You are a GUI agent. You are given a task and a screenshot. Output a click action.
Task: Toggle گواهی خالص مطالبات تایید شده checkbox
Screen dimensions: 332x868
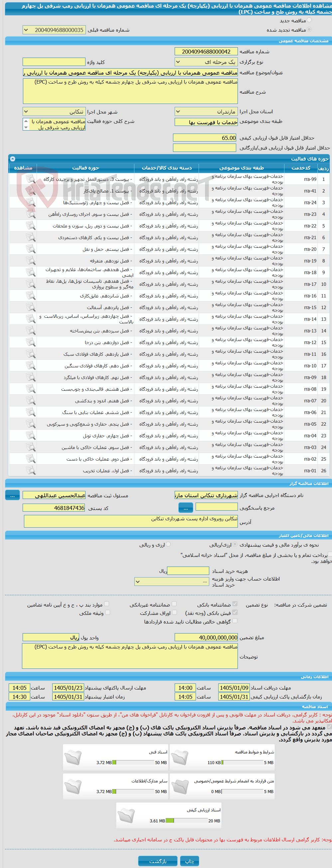tap(235, 621)
